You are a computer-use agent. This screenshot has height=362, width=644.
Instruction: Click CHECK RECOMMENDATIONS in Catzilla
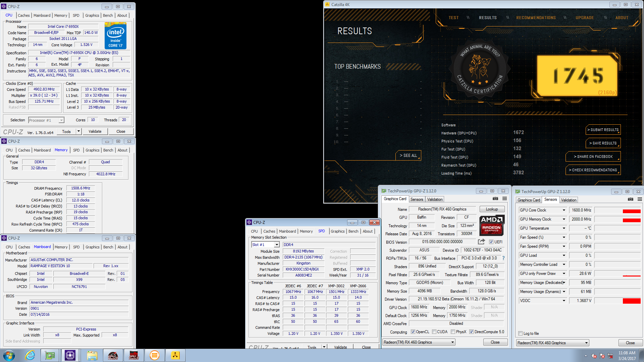point(593,170)
